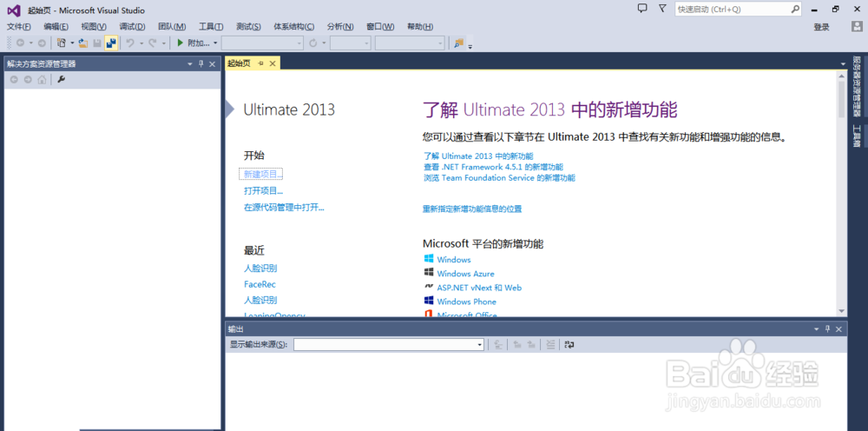
Task: Toggle word wrap in Output panel
Action: [569, 345]
